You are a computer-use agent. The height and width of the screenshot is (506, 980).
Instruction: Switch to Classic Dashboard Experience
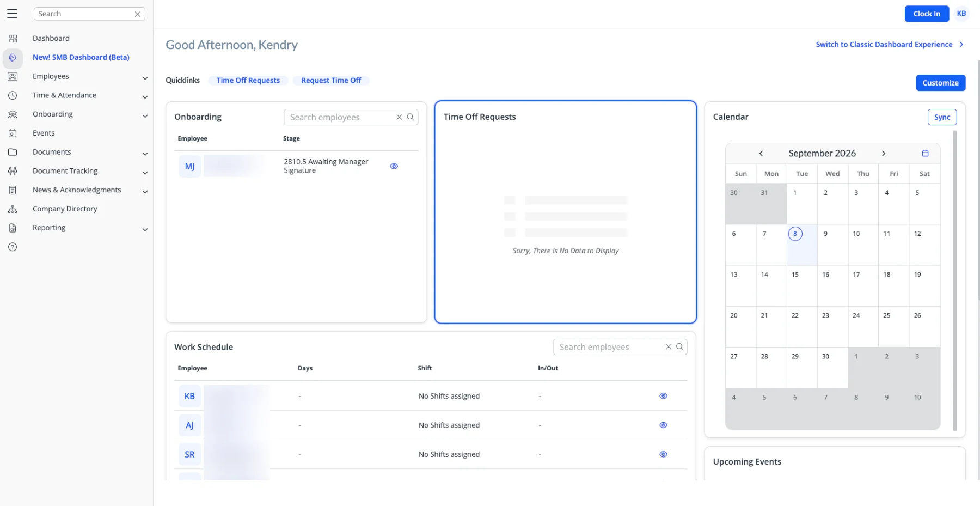[x=890, y=45]
